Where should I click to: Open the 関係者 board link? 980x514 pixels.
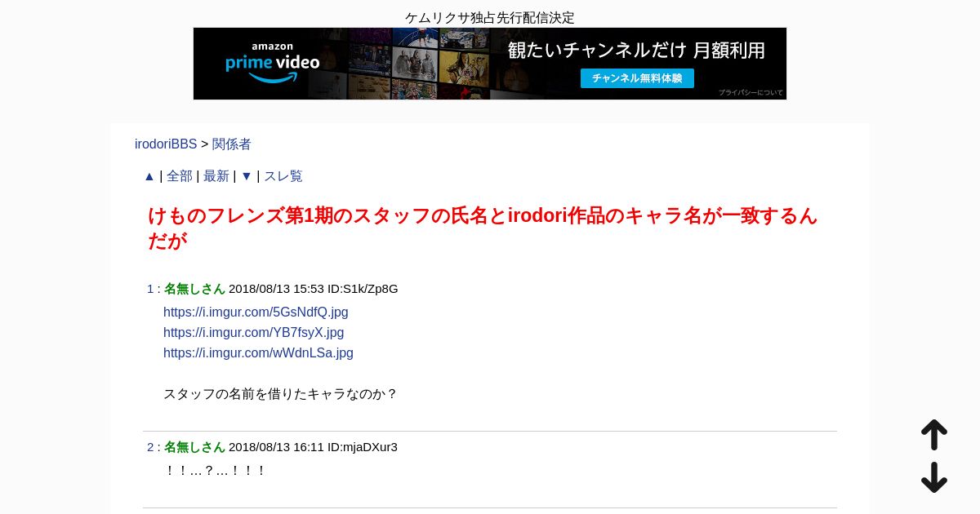(x=232, y=144)
